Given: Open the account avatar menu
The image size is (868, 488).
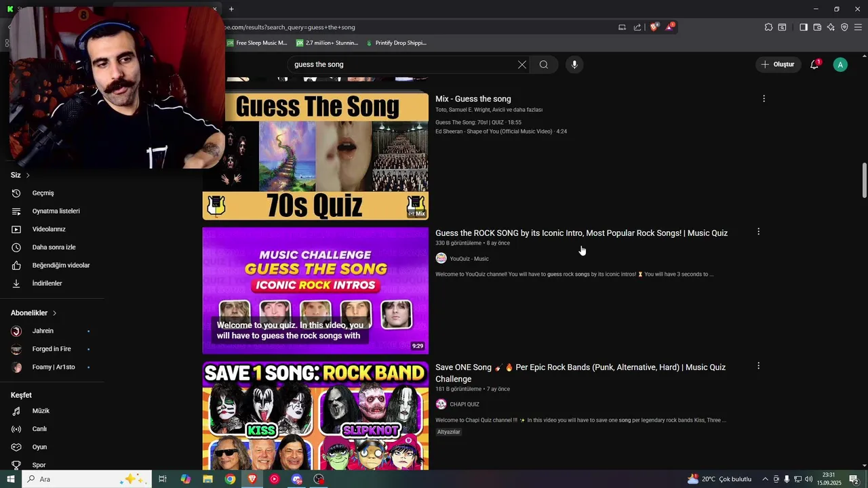Looking at the screenshot, I should (x=840, y=64).
